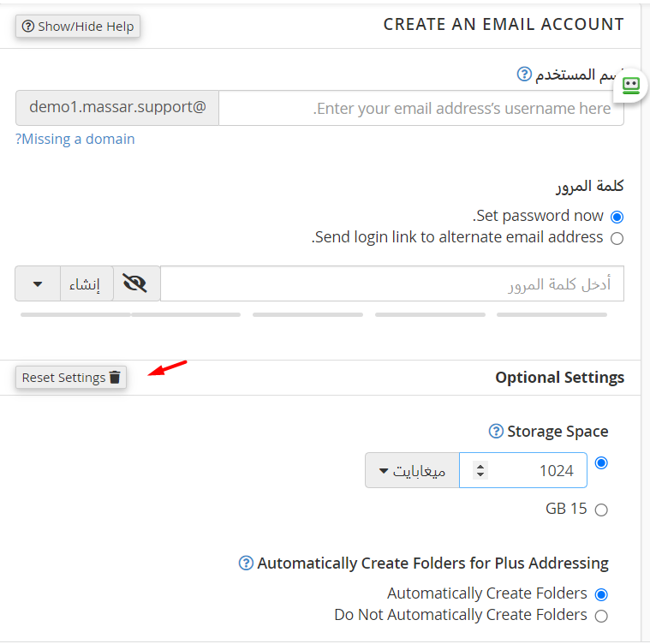
Task: Toggle password visibility eye icon
Action: coord(135,284)
